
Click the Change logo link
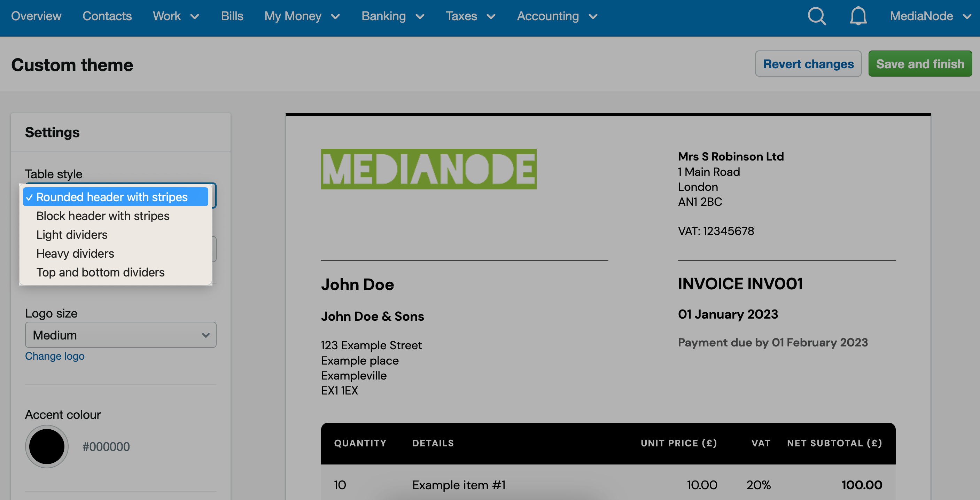point(55,356)
